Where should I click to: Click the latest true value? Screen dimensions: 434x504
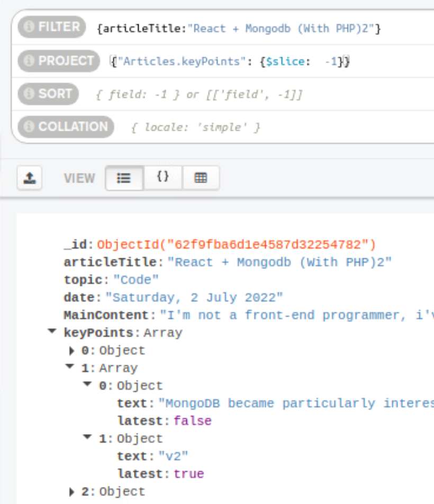[x=189, y=473]
